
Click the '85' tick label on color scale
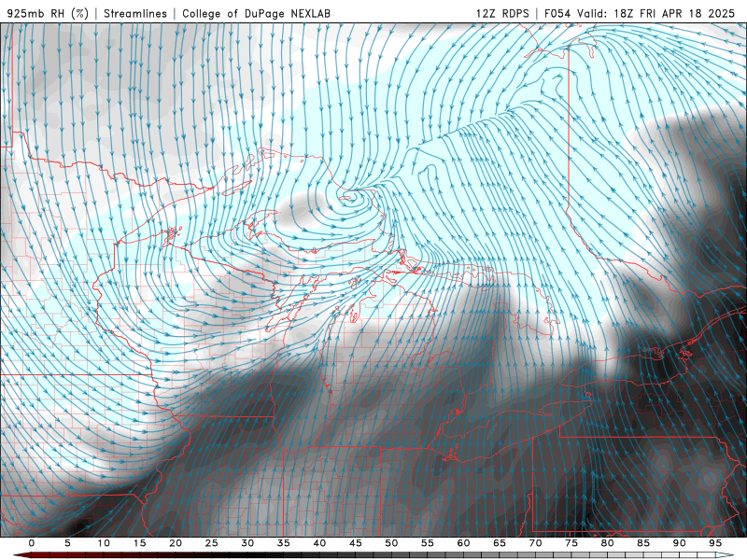tap(643, 543)
